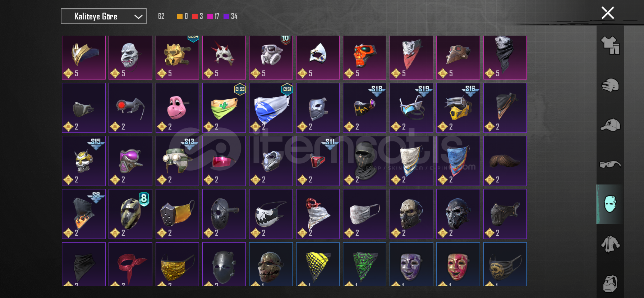Select the pink dinosaur mask item
The image size is (644, 298).
[x=177, y=108]
